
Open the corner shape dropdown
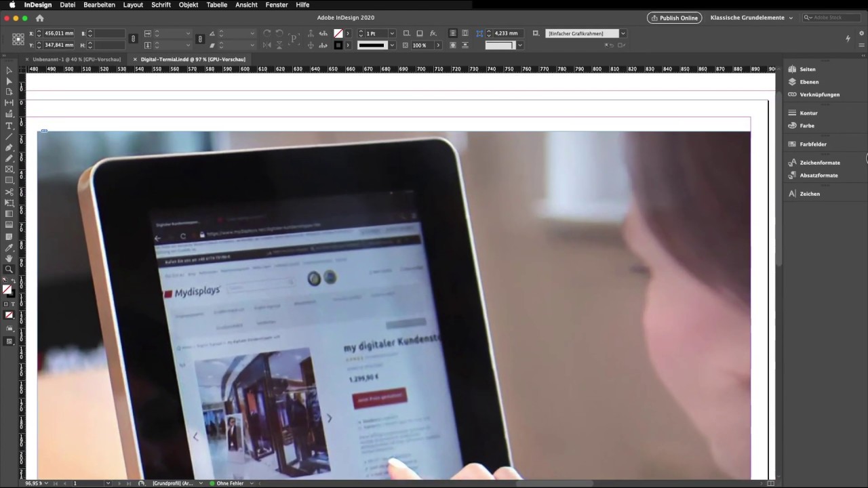coord(520,45)
